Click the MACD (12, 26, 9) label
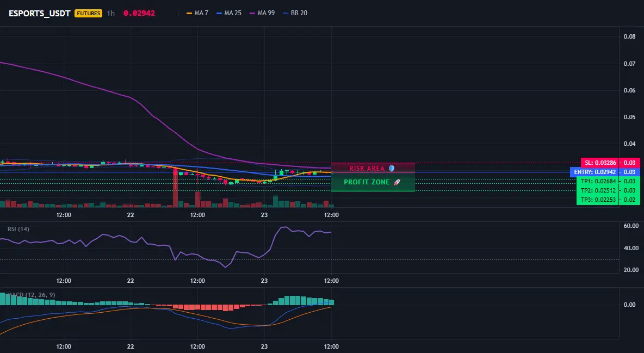644x353 pixels. pyautogui.click(x=32, y=295)
